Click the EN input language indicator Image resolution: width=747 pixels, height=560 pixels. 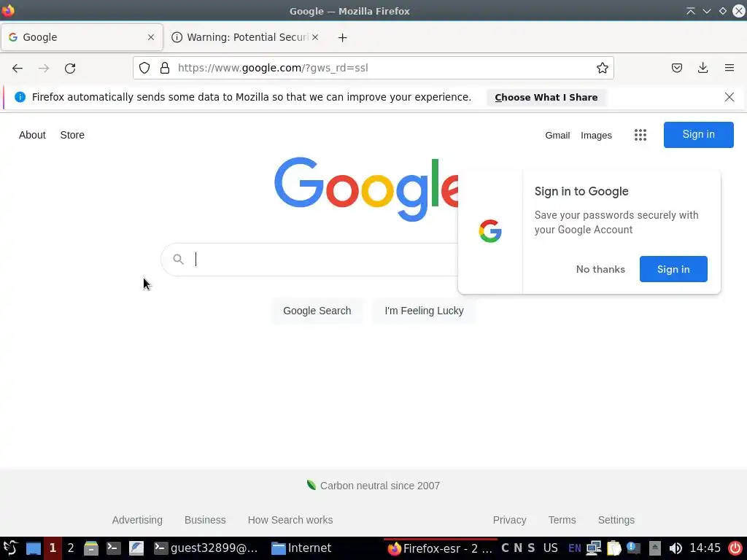(575, 548)
